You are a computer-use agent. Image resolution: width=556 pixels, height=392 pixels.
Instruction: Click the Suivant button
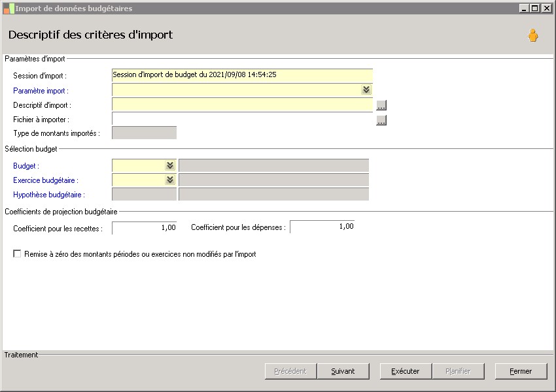(343, 371)
